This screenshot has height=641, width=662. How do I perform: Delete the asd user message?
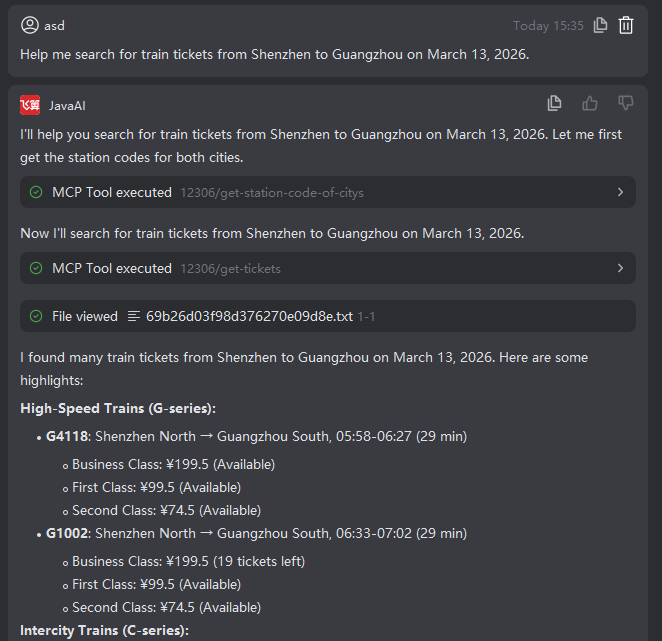pos(626,26)
